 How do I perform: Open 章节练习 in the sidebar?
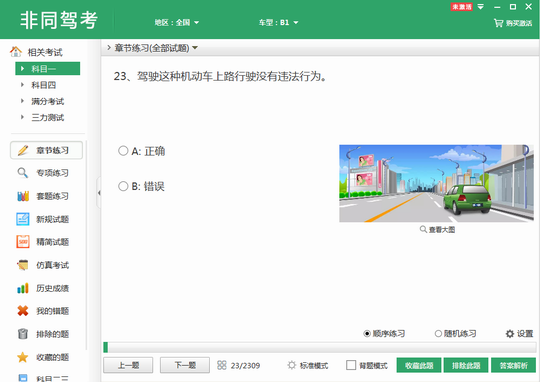(x=46, y=150)
